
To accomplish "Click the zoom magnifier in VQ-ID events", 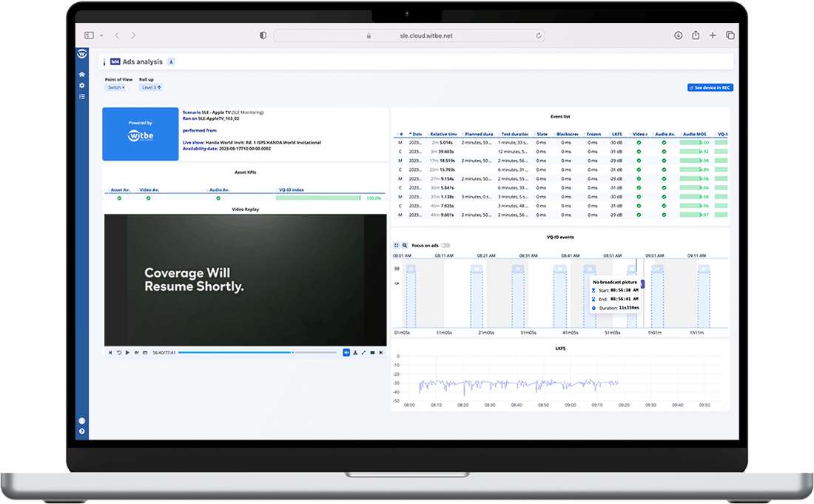I will coord(405,245).
